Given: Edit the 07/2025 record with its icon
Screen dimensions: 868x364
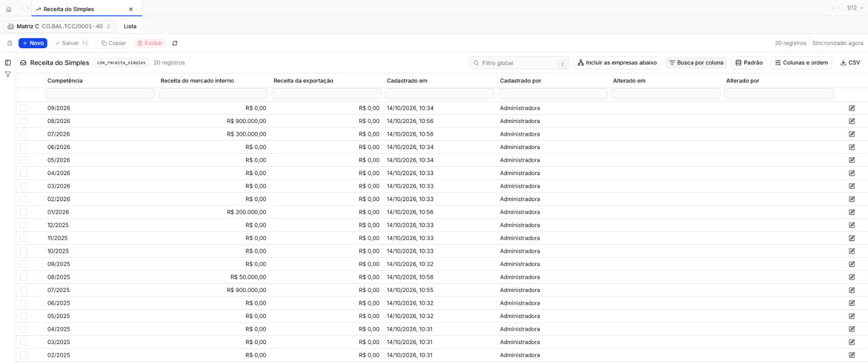Looking at the screenshot, I should (x=851, y=290).
